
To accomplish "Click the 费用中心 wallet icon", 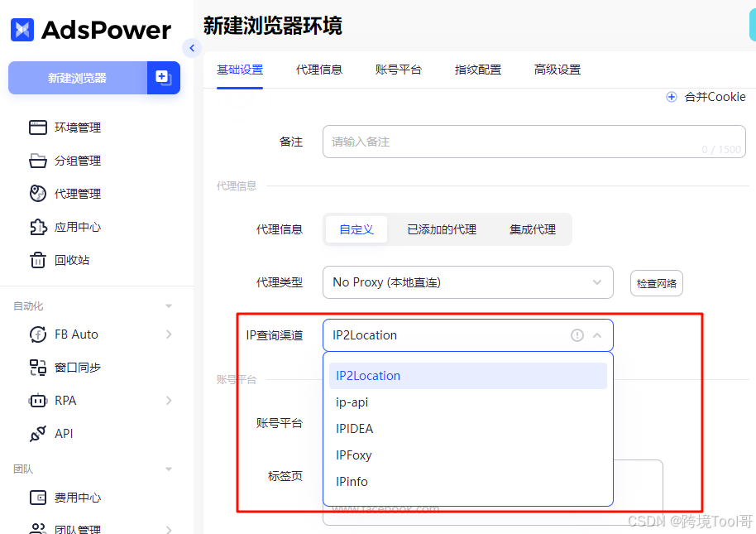I will coord(37,498).
